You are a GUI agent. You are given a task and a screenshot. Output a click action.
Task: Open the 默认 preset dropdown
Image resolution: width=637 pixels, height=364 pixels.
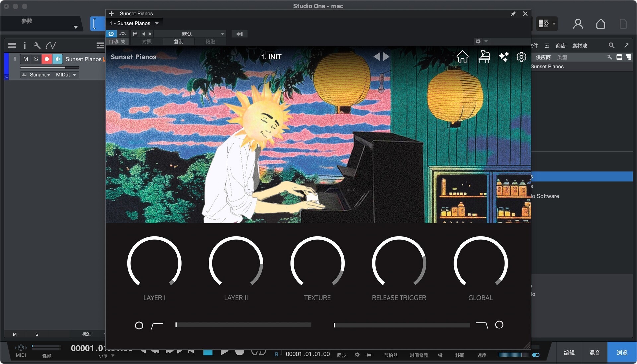point(189,34)
